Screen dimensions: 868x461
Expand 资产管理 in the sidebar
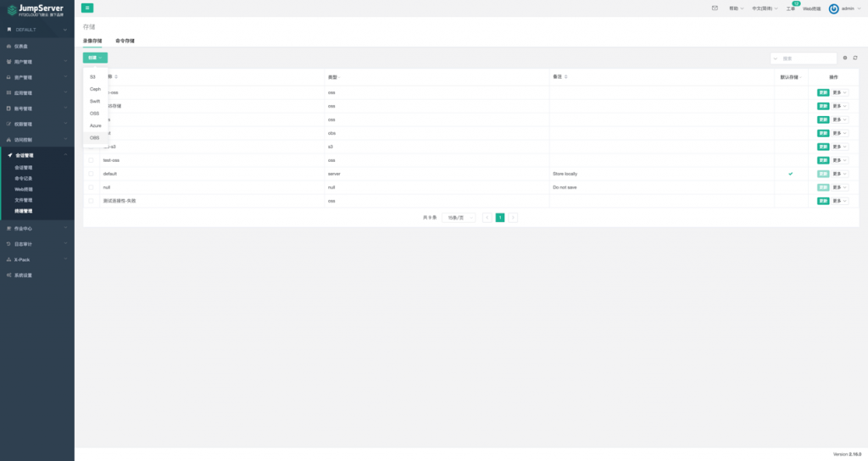point(37,77)
